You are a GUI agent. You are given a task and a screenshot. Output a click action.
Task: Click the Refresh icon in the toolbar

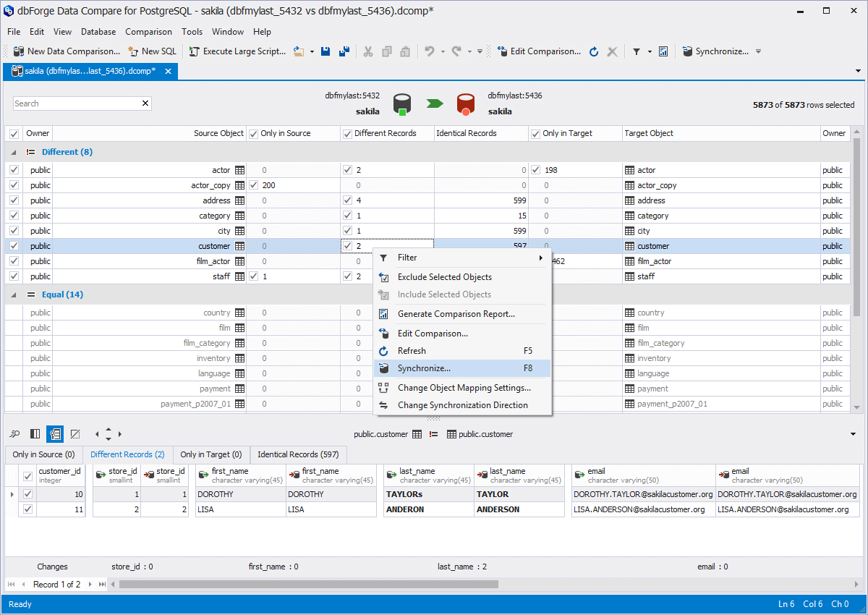click(594, 51)
